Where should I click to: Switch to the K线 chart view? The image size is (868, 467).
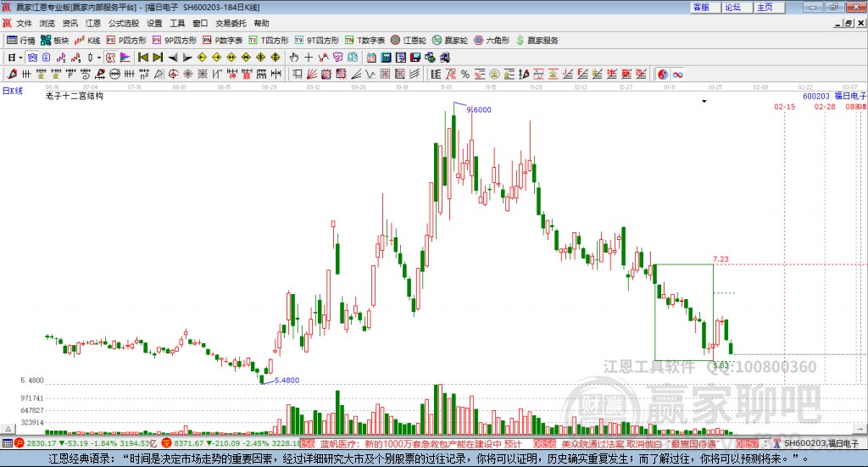87,41
